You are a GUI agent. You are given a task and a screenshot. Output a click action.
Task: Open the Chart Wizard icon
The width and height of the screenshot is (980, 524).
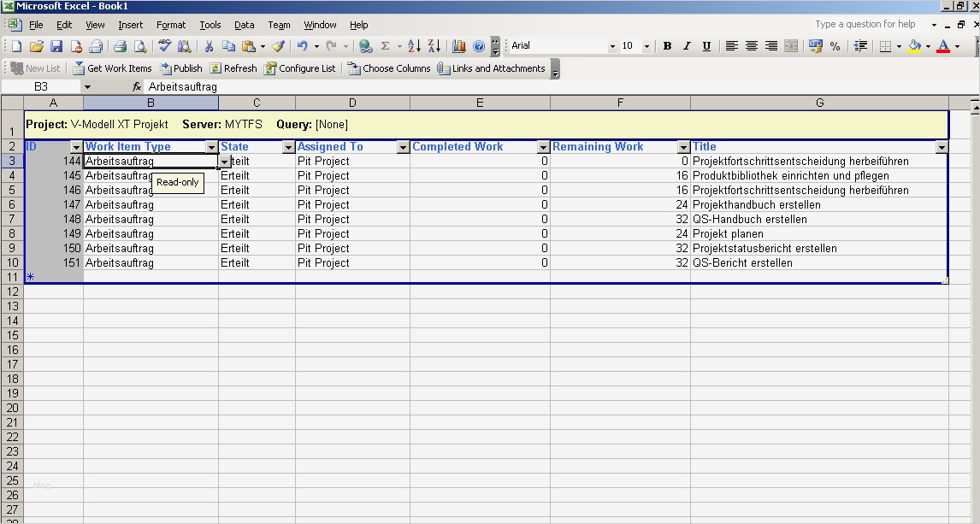coord(459,46)
